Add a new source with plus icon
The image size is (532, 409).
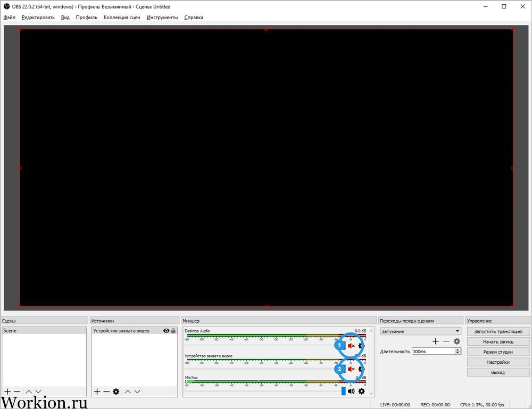[97, 391]
